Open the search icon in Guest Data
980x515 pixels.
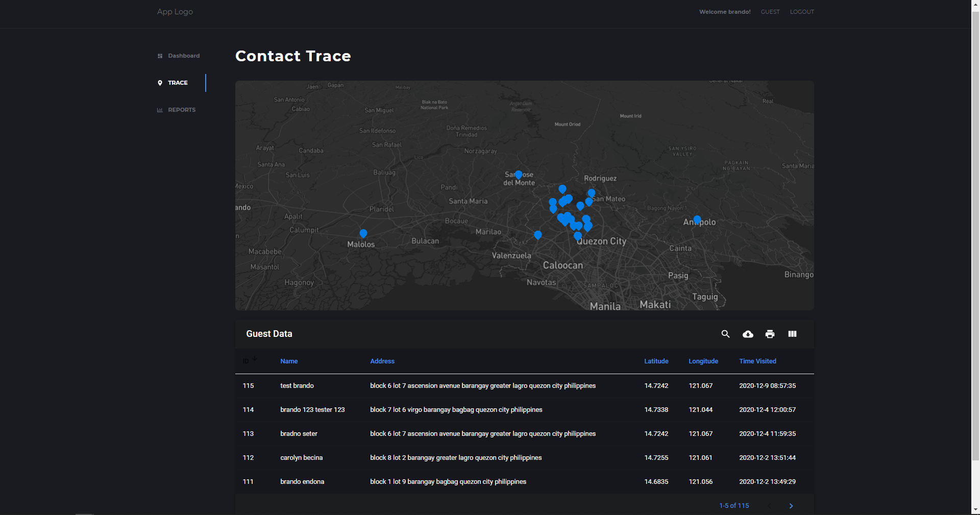pos(725,334)
